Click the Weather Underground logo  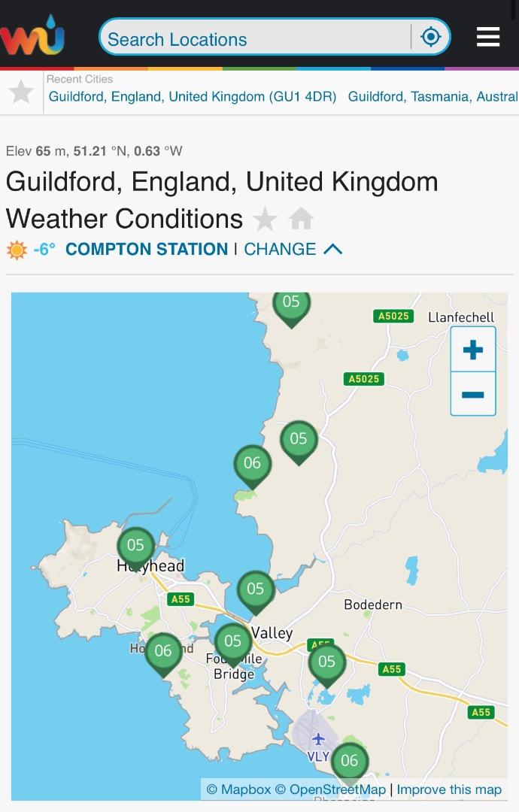[x=32, y=35]
